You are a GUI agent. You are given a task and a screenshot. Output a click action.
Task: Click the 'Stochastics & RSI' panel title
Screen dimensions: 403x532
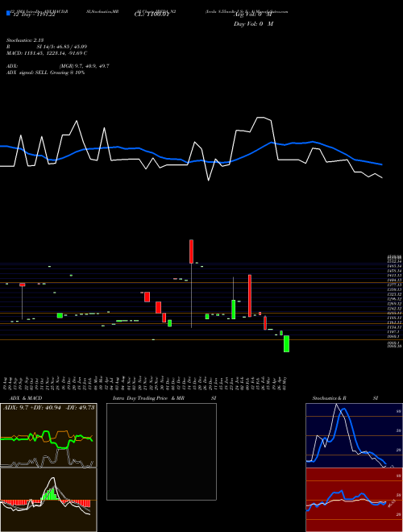[345, 398]
